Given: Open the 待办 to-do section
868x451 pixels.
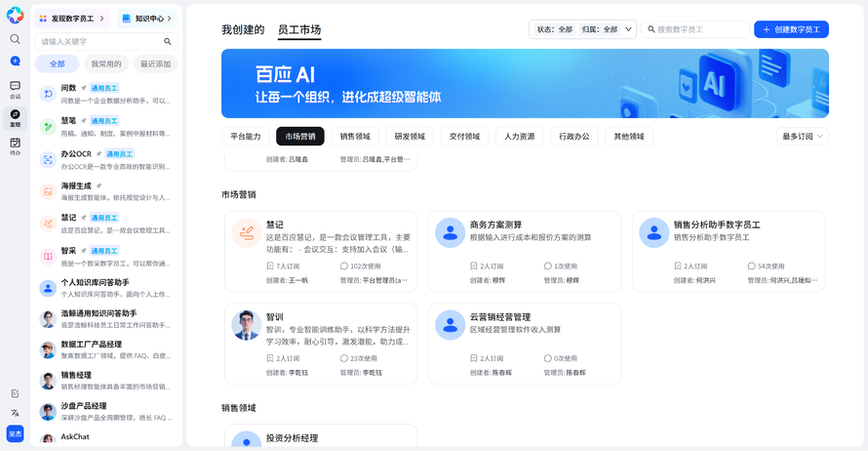Looking at the screenshot, I should click(15, 146).
